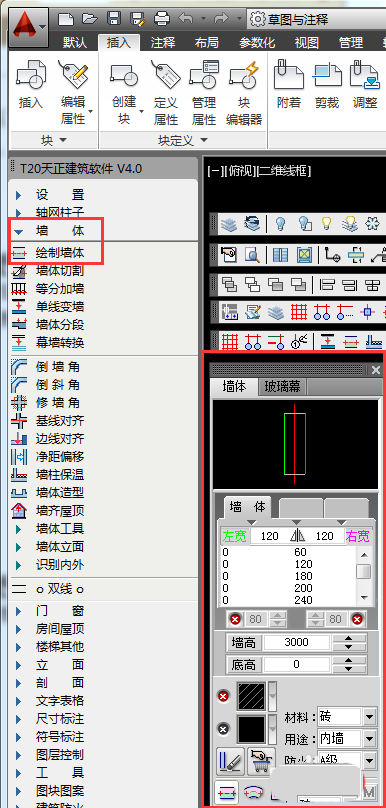Viewport: 386px width, 808px height.
Task: Click the solid black fill swatch
Action: (251, 729)
